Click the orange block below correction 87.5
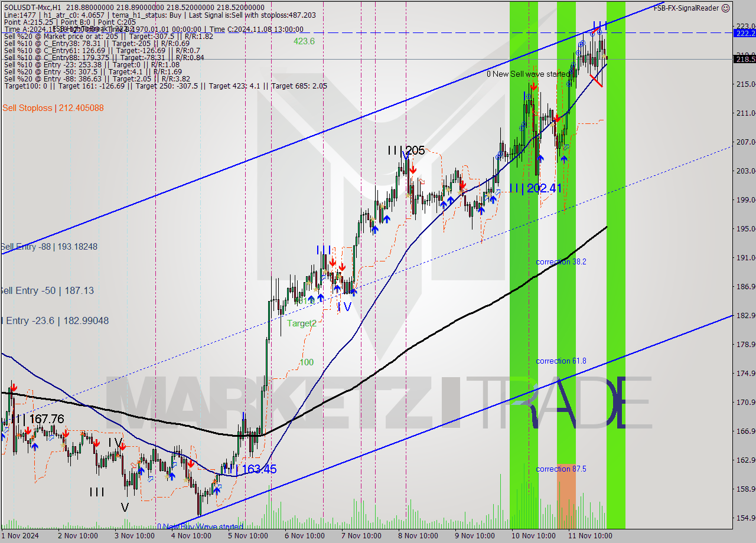 pyautogui.click(x=566, y=496)
